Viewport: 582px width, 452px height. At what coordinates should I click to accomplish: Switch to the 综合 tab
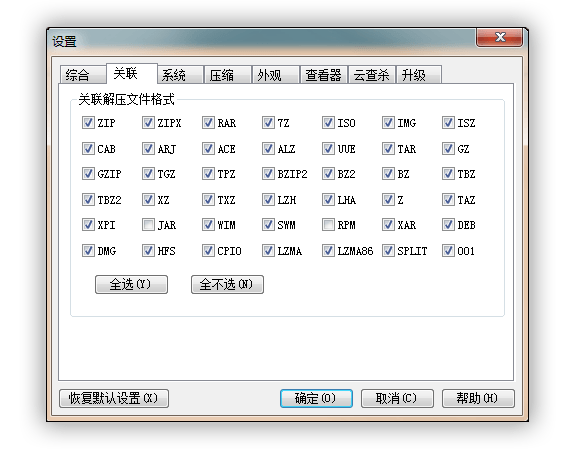tap(83, 75)
